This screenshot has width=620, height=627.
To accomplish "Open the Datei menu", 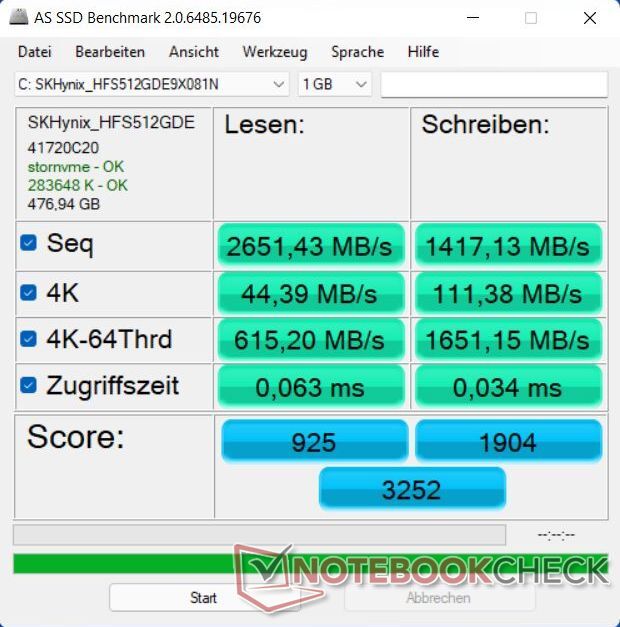I will (34, 52).
